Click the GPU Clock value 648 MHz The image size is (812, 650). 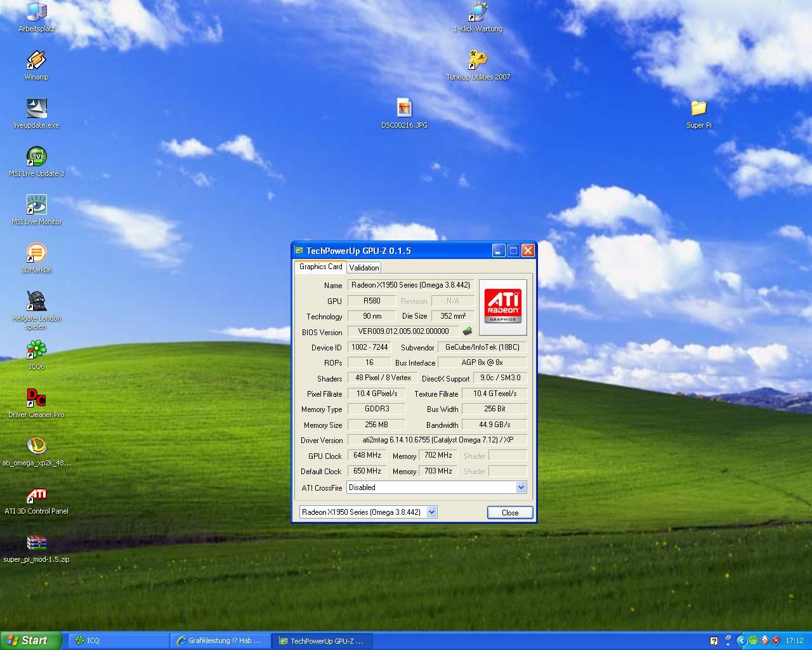(x=367, y=455)
